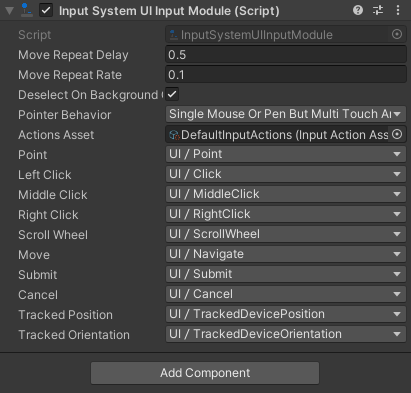The image size is (411, 393).
Task: Open the Point action dropdown
Action: coord(286,154)
